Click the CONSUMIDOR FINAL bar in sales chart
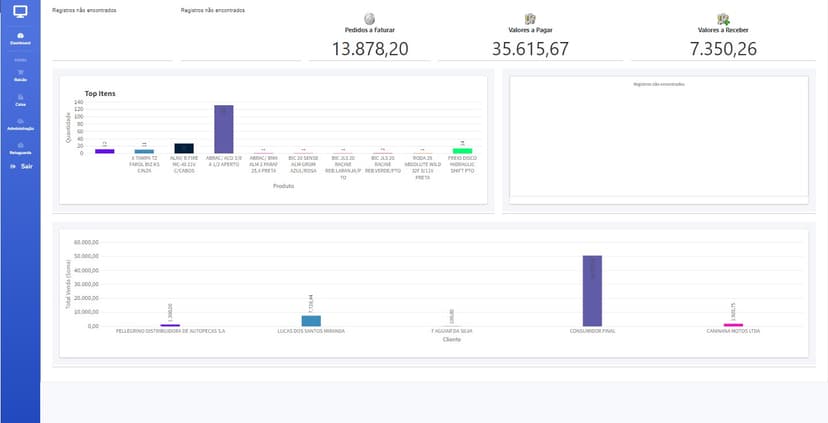The width and height of the screenshot is (828, 423). 592,291
